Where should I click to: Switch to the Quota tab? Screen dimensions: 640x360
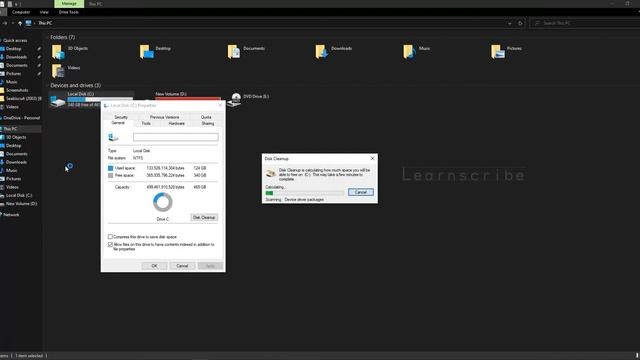pos(206,117)
